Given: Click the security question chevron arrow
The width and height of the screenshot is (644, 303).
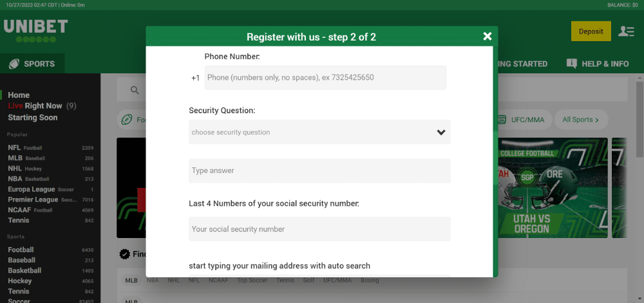Looking at the screenshot, I should pos(441,132).
